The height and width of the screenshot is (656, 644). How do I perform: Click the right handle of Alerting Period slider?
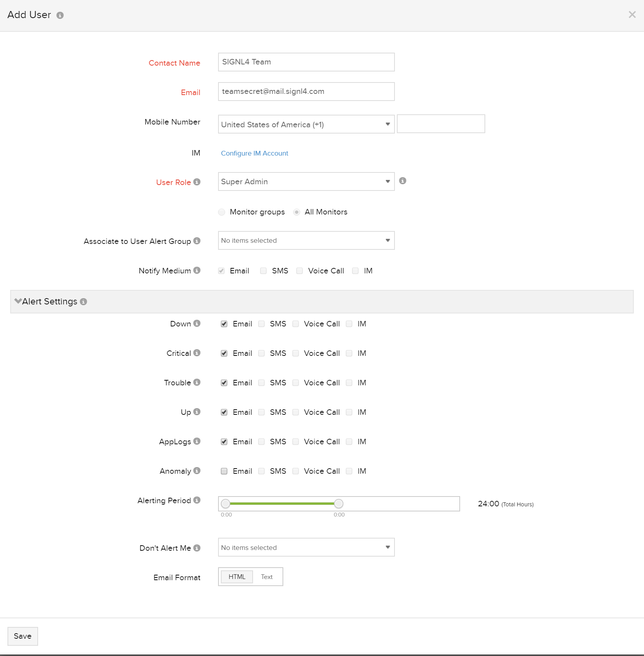[338, 504]
